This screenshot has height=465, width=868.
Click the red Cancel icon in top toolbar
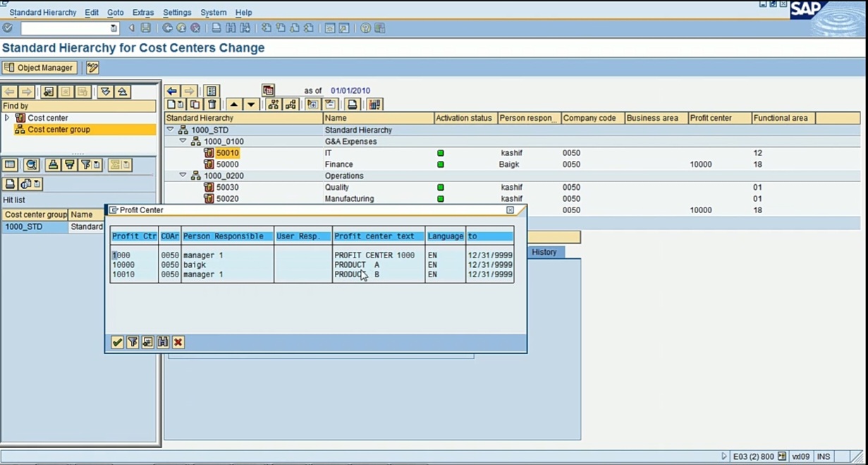[195, 28]
